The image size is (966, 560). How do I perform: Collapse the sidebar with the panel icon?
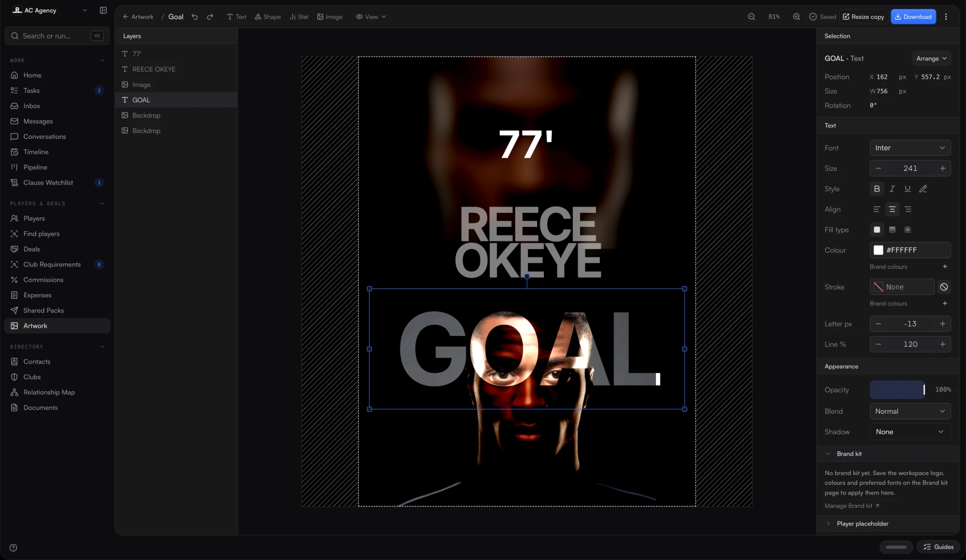coord(103,10)
